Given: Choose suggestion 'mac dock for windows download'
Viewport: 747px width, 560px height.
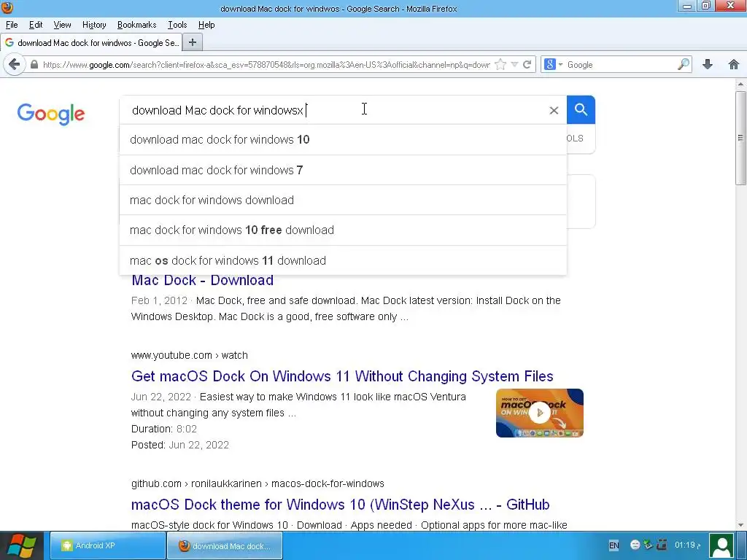Looking at the screenshot, I should tap(343, 200).
